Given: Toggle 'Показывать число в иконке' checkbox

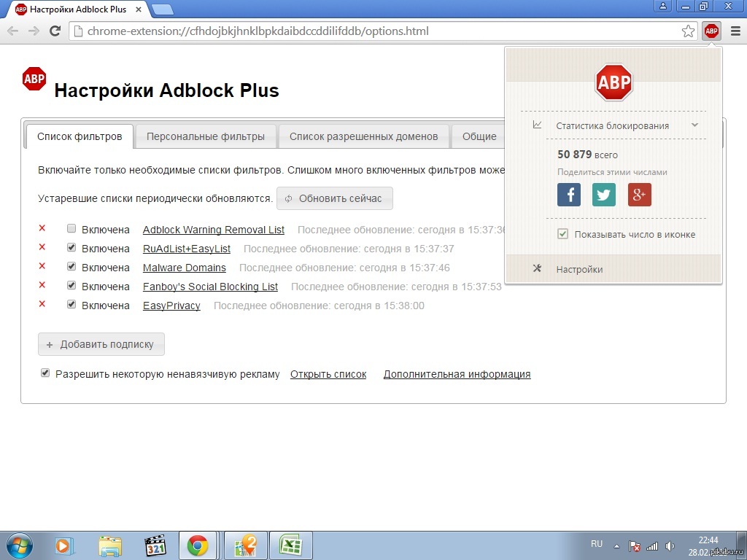Looking at the screenshot, I should pyautogui.click(x=562, y=234).
